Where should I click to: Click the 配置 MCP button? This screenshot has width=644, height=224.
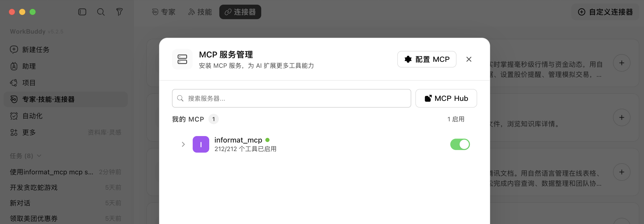(427, 59)
